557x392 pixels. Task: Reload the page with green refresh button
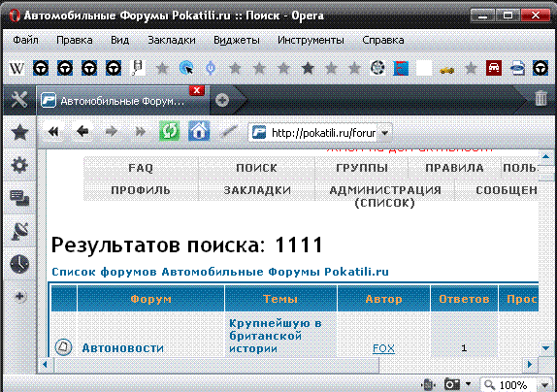[170, 131]
